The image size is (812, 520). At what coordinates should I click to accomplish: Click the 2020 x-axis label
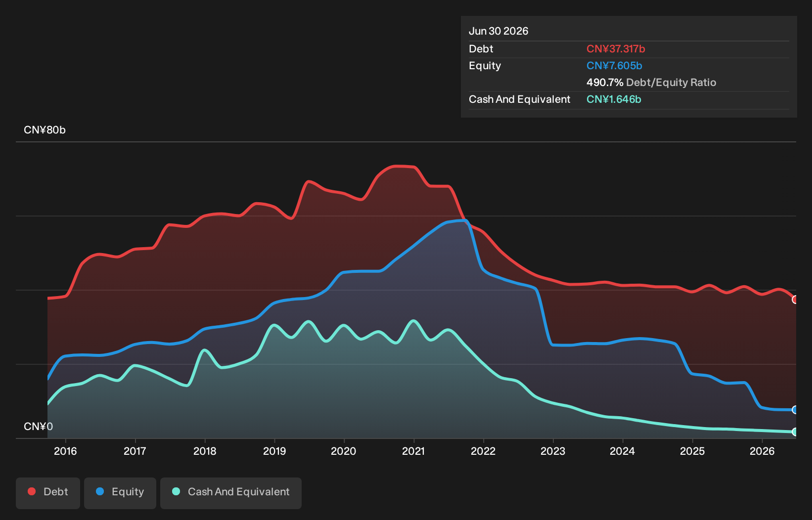point(344,451)
